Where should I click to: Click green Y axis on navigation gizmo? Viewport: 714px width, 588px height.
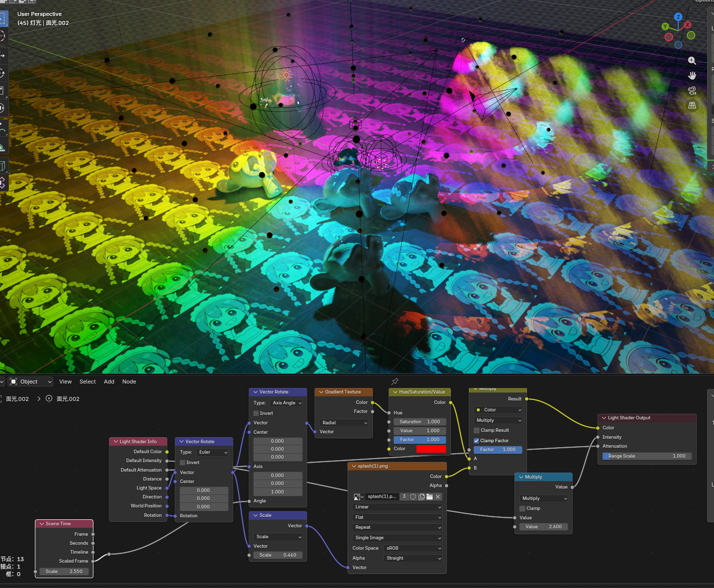coord(665,26)
